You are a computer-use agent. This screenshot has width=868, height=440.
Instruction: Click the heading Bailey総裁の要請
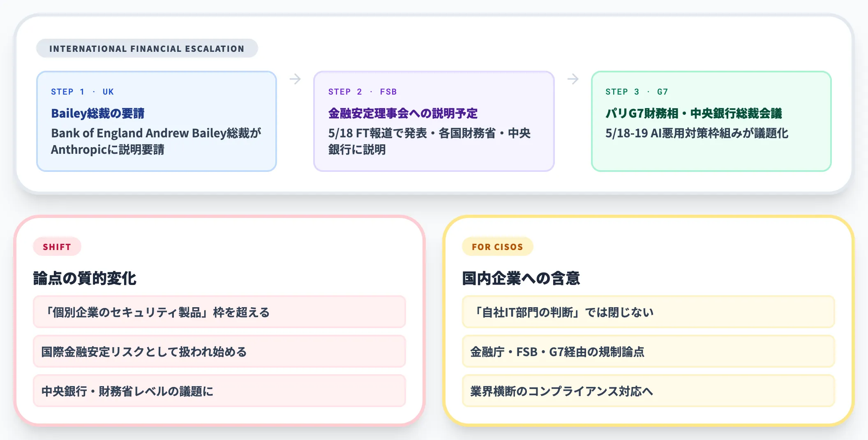(x=98, y=113)
